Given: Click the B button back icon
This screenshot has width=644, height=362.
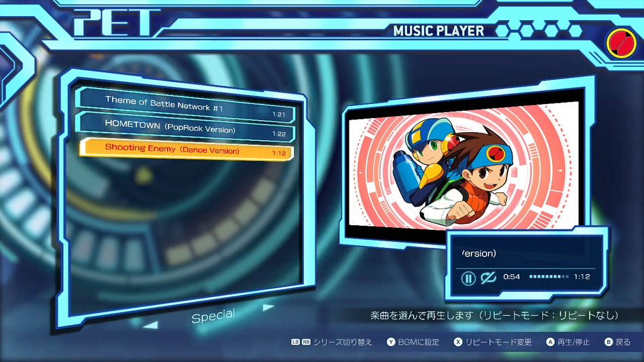Looking at the screenshot, I should pyautogui.click(x=608, y=342).
